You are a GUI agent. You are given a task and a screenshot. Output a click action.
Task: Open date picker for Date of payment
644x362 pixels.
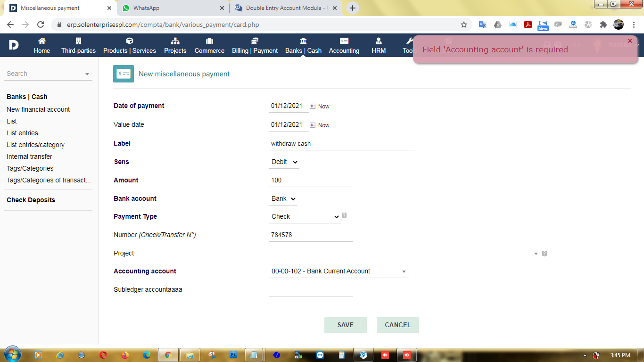pyautogui.click(x=312, y=106)
